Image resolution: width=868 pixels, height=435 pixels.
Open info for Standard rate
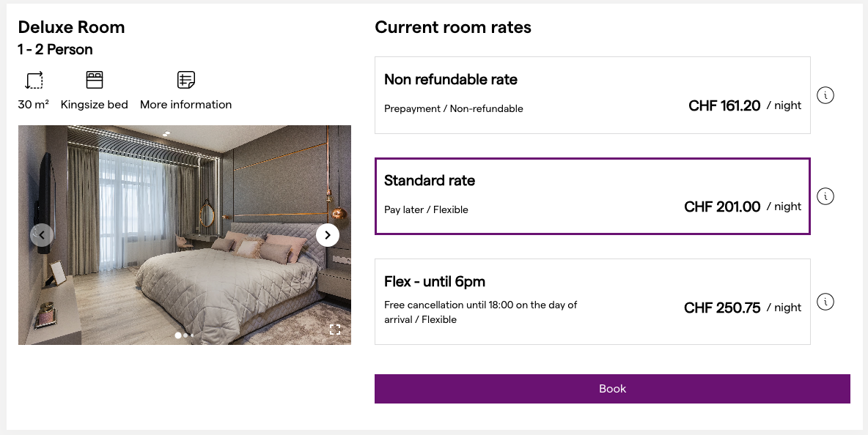[x=825, y=196]
